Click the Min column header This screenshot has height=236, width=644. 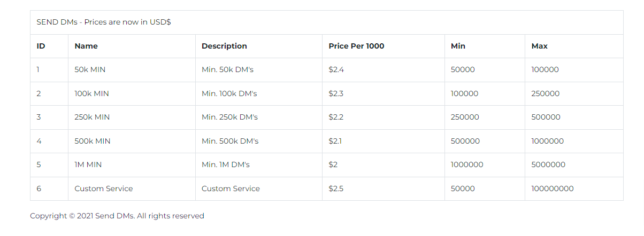(x=458, y=46)
